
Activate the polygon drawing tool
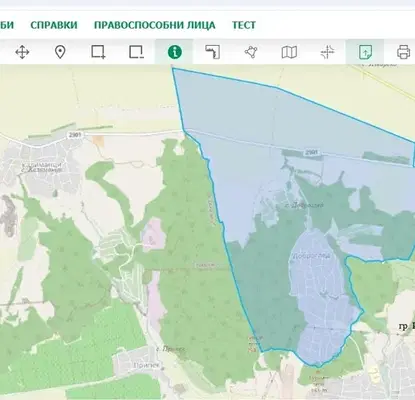pyautogui.click(x=251, y=52)
